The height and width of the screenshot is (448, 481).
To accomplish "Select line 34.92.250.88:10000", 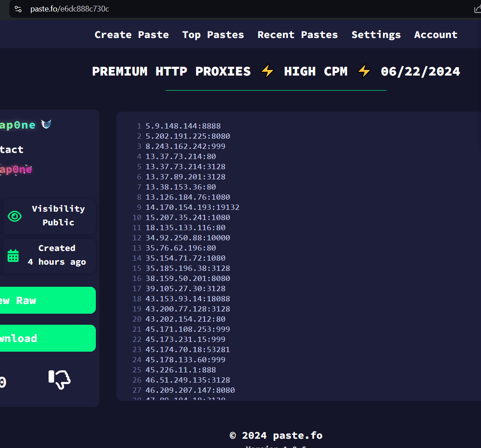I will pyautogui.click(x=188, y=238).
